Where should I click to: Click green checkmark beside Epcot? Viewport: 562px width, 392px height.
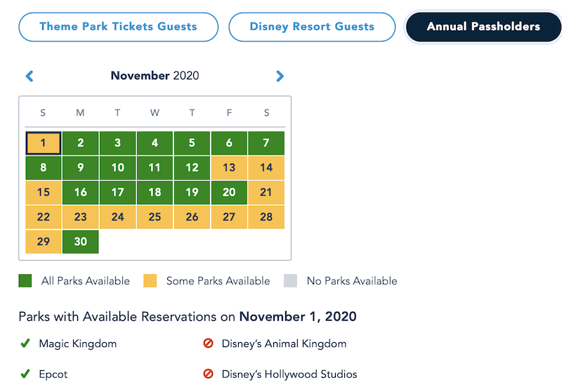click(25, 374)
